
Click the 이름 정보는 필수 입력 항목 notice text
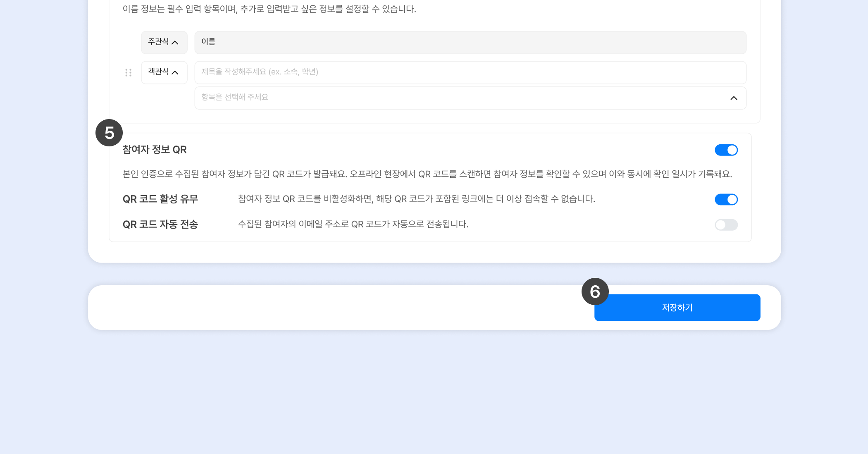coord(269,9)
